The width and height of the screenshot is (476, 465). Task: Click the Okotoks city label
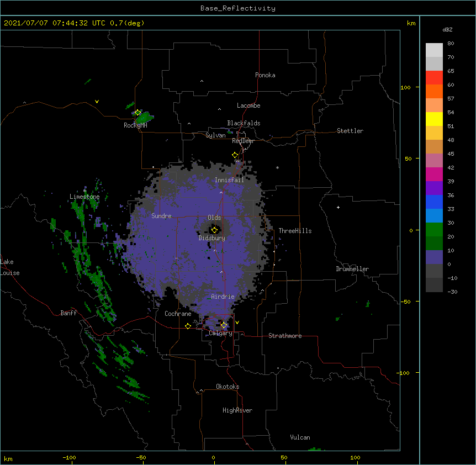[228, 387]
